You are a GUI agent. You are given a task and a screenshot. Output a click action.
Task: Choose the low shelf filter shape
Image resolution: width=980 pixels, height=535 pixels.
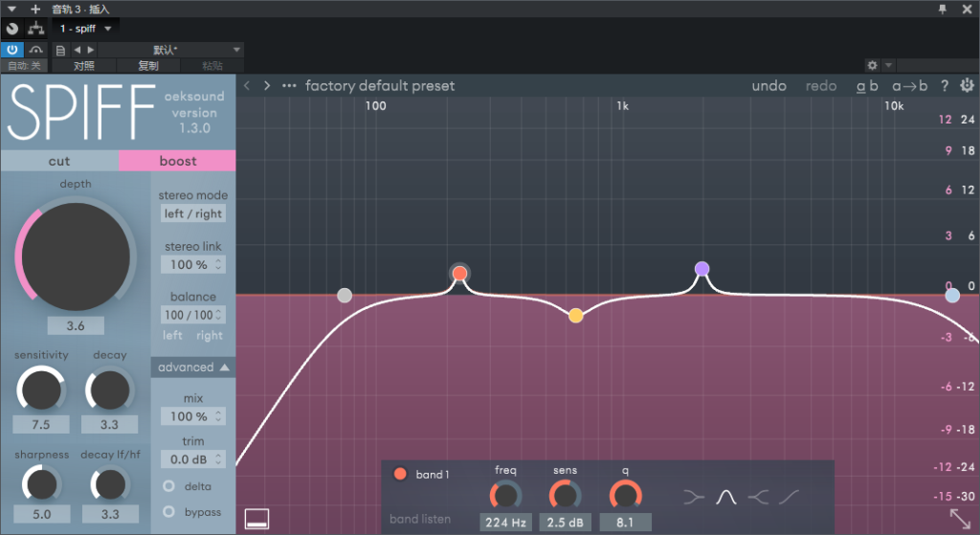694,498
